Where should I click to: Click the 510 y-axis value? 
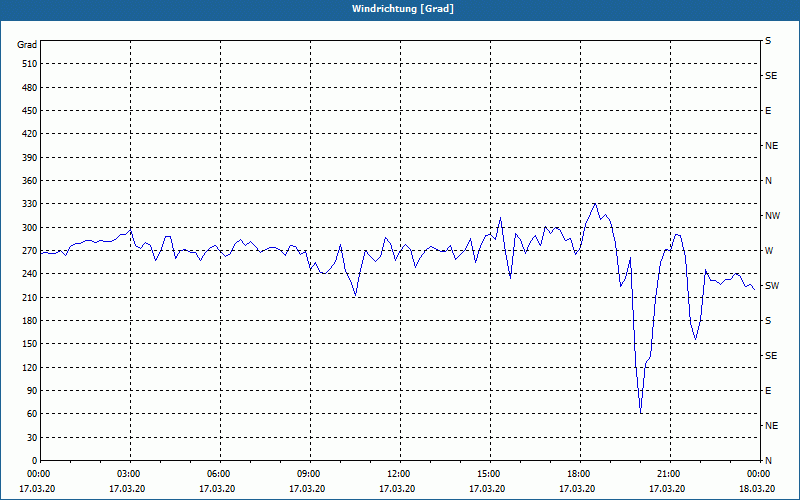(30, 64)
